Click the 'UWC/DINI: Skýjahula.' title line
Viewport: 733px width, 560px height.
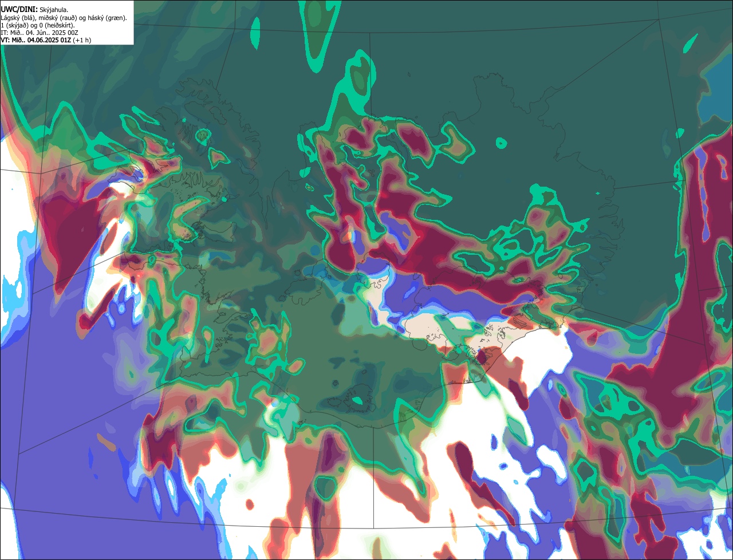click(x=34, y=9)
